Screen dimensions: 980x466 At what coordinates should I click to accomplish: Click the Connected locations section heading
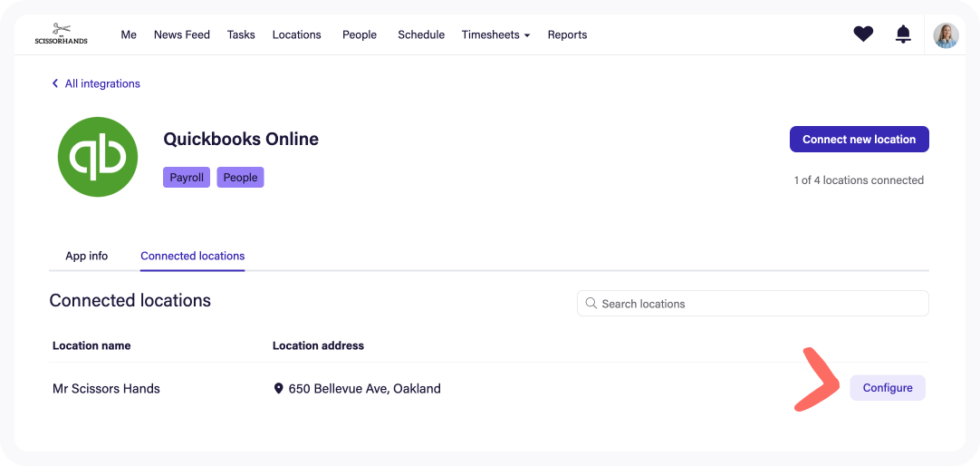coord(130,300)
